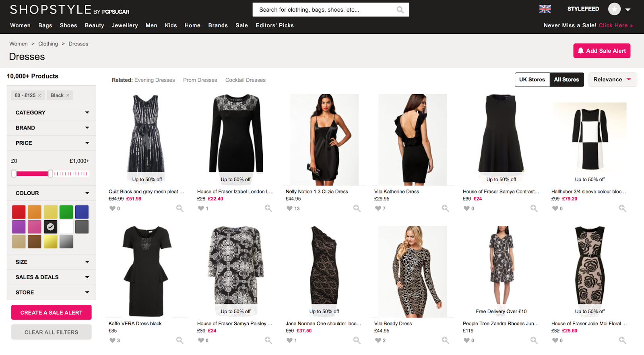Select All Stores toggle

coord(566,80)
